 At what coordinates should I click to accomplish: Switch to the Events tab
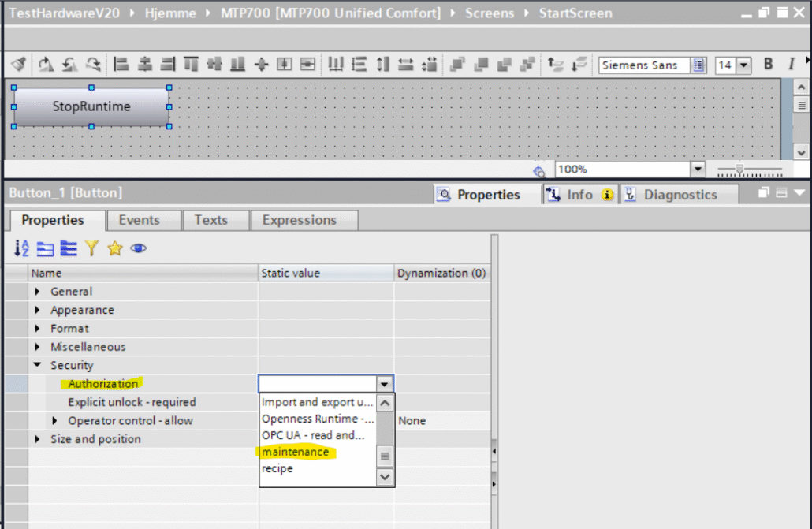(139, 220)
